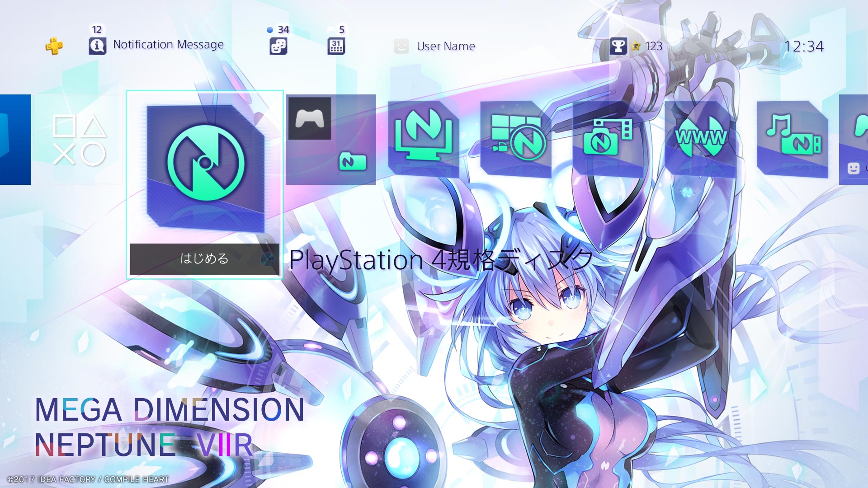Open PlayStation Plus icon
The width and height of the screenshot is (868, 488).
point(54,46)
